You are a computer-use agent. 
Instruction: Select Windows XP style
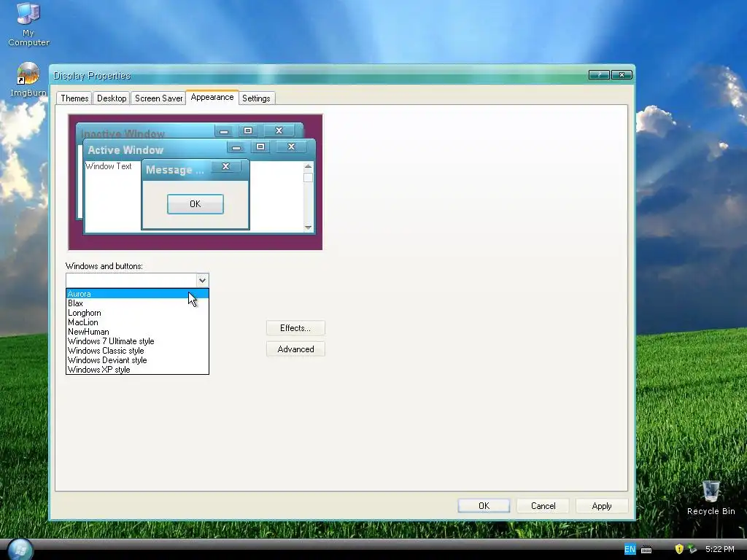tap(137, 370)
